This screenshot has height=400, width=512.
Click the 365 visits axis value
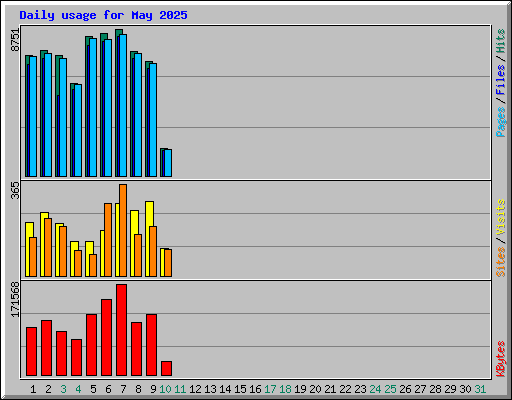pyautogui.click(x=15, y=191)
